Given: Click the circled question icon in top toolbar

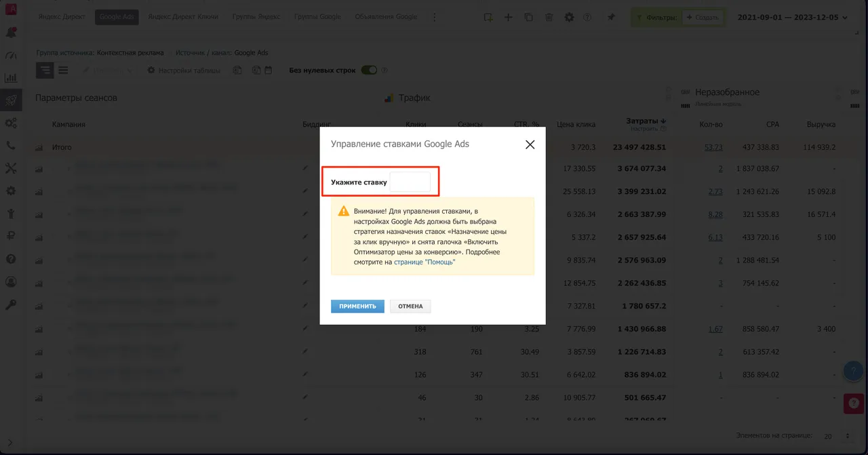Looking at the screenshot, I should pyautogui.click(x=587, y=17).
